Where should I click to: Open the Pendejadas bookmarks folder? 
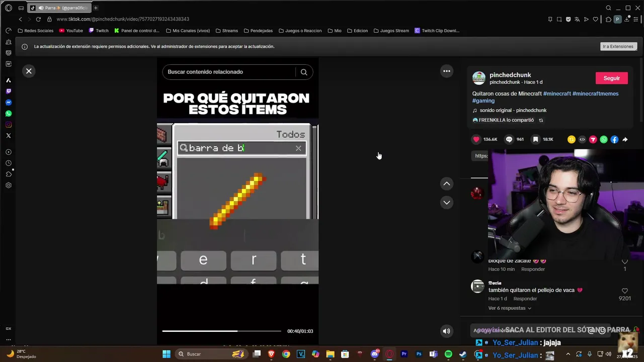coord(258,31)
